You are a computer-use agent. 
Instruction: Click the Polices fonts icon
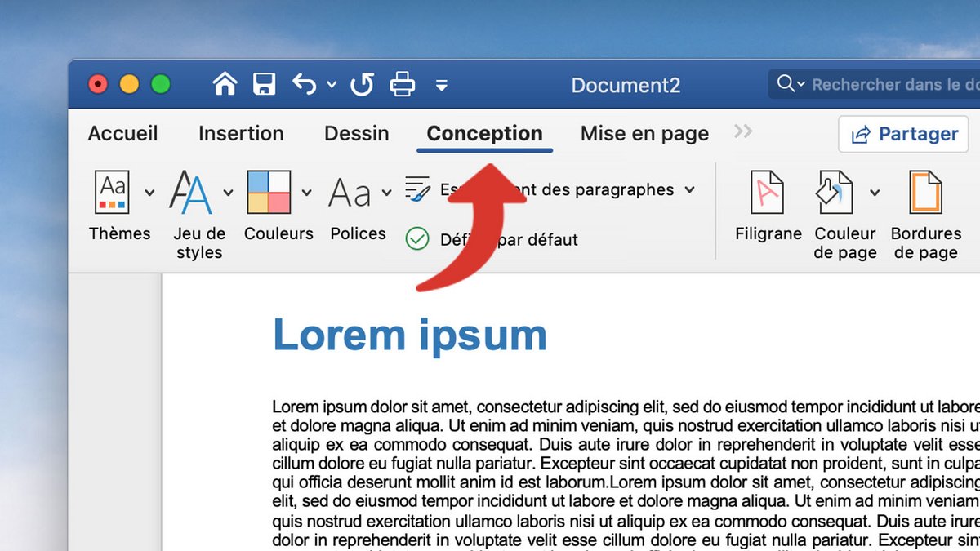pos(350,193)
